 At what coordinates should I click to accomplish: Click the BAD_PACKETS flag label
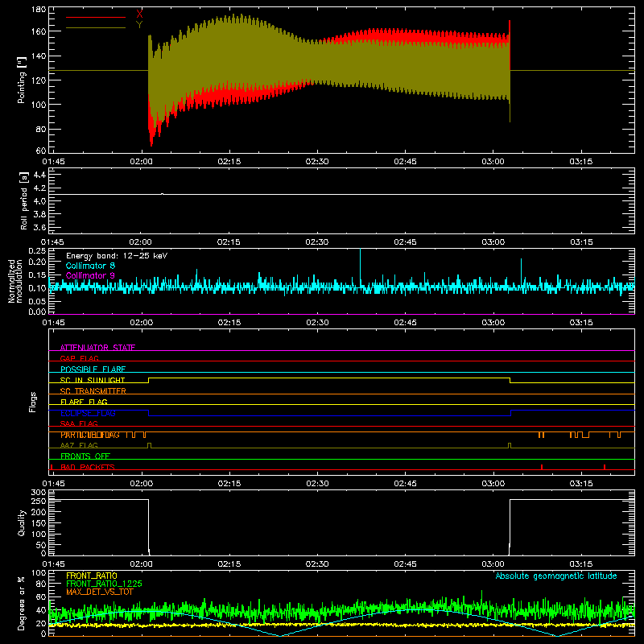tap(88, 467)
